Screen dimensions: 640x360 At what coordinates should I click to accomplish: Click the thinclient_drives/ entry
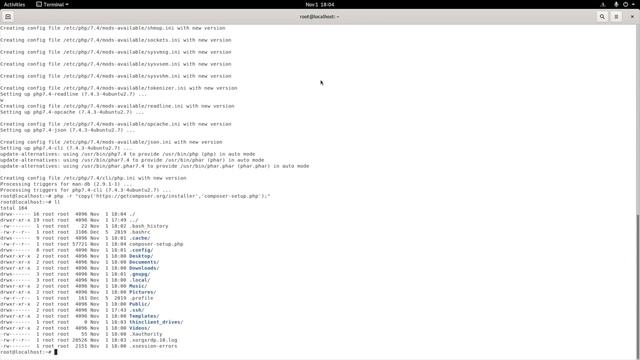pos(156,322)
